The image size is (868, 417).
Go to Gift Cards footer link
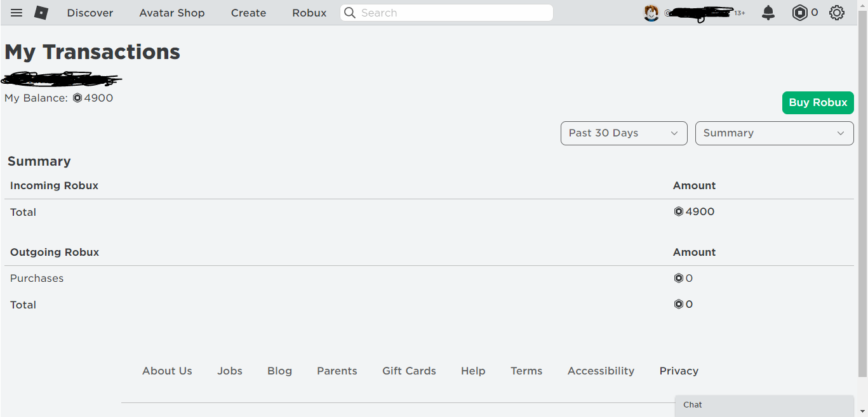(x=409, y=371)
